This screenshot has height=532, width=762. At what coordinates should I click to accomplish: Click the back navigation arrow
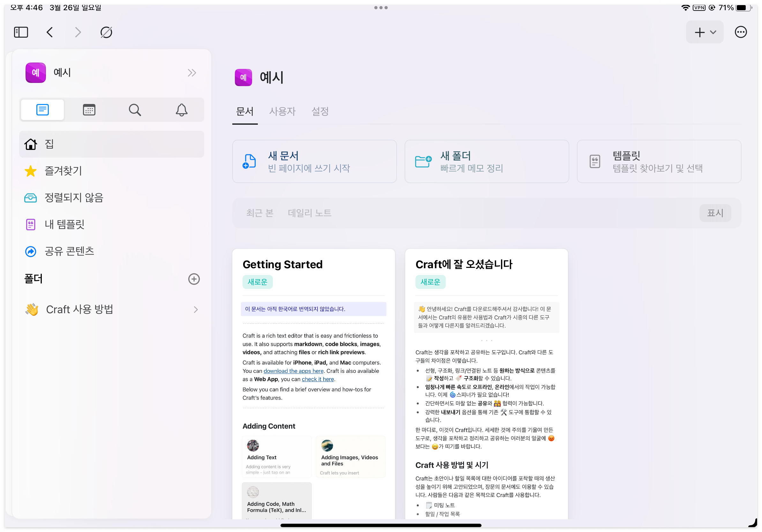(49, 32)
